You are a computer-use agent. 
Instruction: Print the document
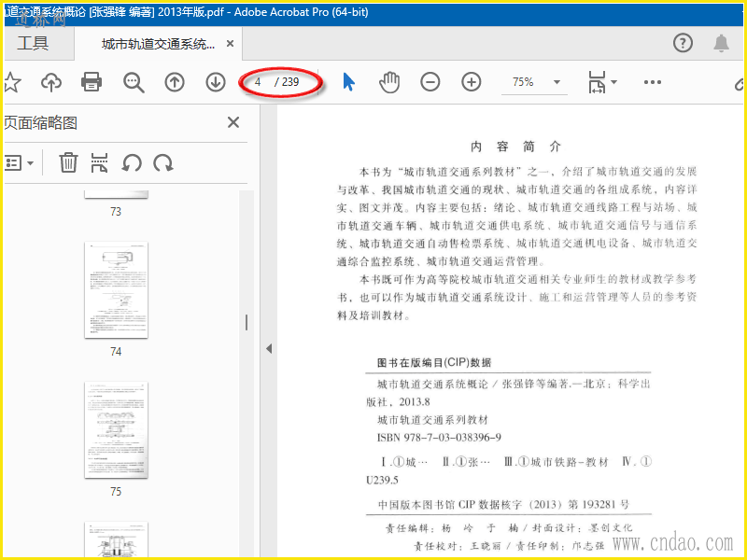[x=92, y=82]
